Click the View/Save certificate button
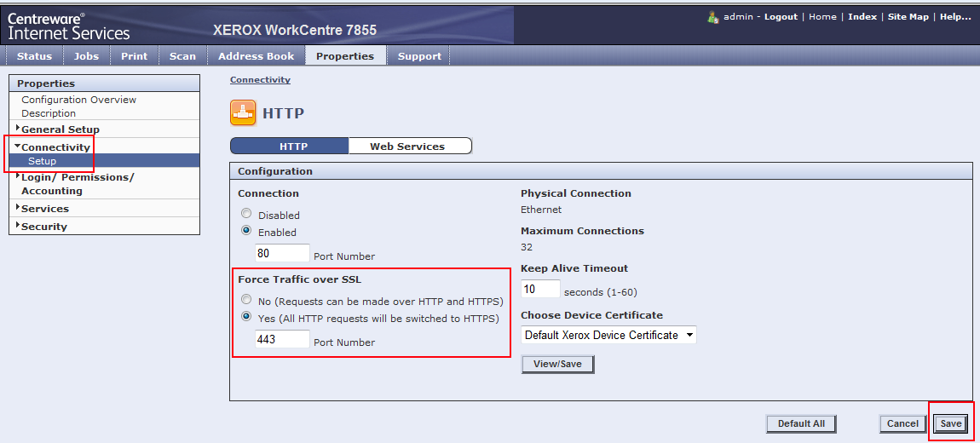This screenshot has height=443, width=980. 557,364
